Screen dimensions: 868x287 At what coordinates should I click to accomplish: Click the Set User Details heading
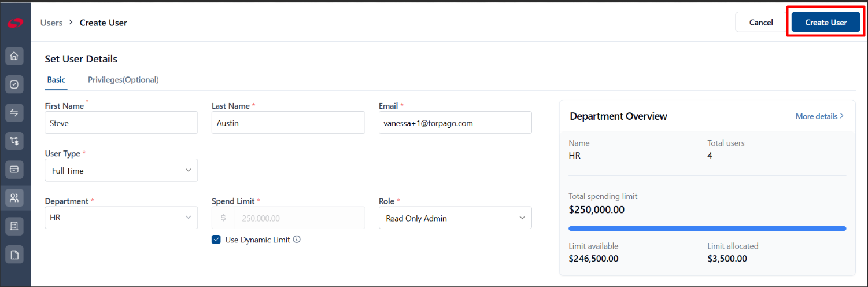pos(81,59)
